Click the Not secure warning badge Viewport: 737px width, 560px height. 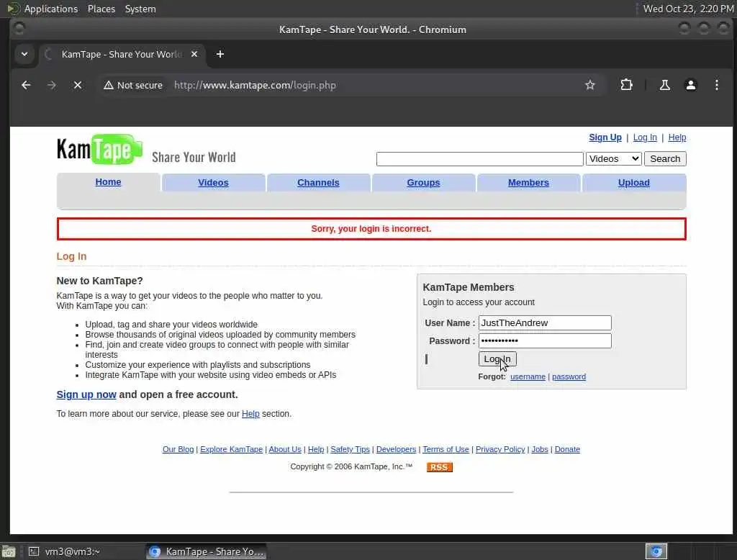pos(133,85)
